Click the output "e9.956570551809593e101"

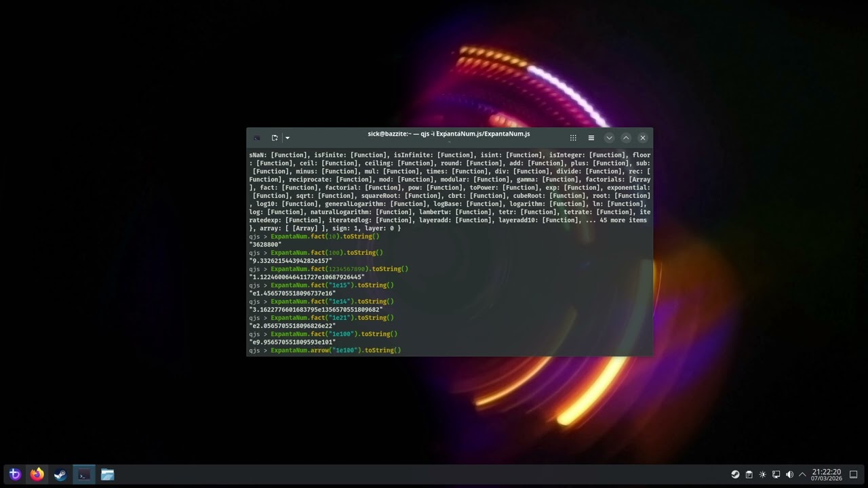click(x=292, y=342)
